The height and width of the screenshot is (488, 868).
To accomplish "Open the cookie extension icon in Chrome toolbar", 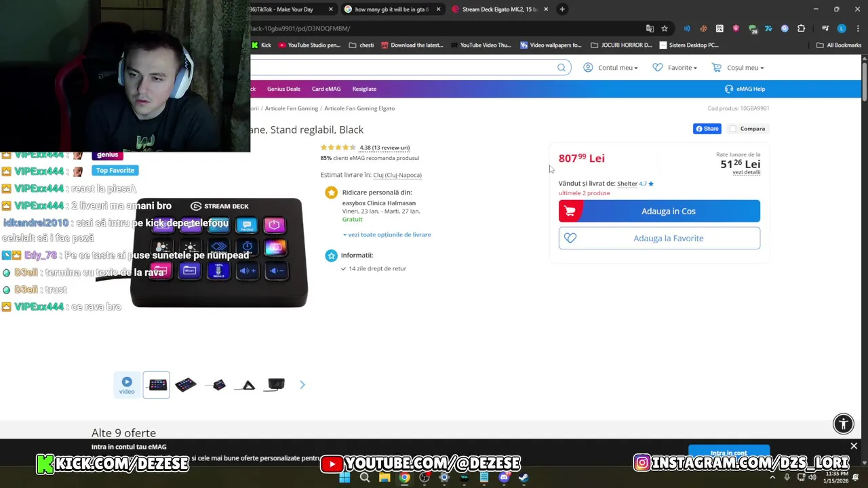I will [x=703, y=28].
